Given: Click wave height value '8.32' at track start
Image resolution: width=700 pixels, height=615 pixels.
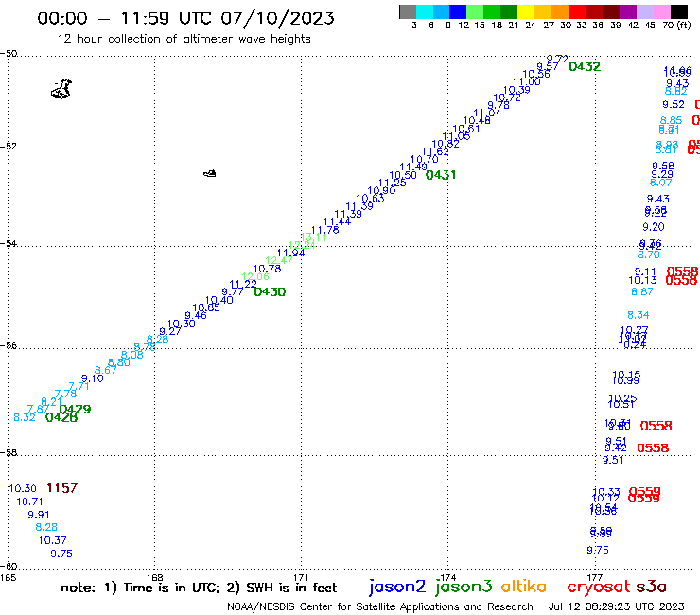Looking at the screenshot, I should coord(25,417).
